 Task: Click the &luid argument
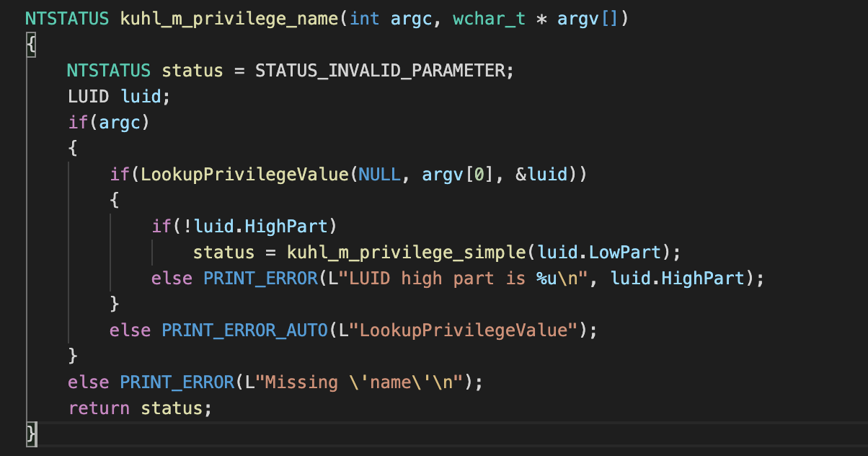pyautogui.click(x=542, y=175)
